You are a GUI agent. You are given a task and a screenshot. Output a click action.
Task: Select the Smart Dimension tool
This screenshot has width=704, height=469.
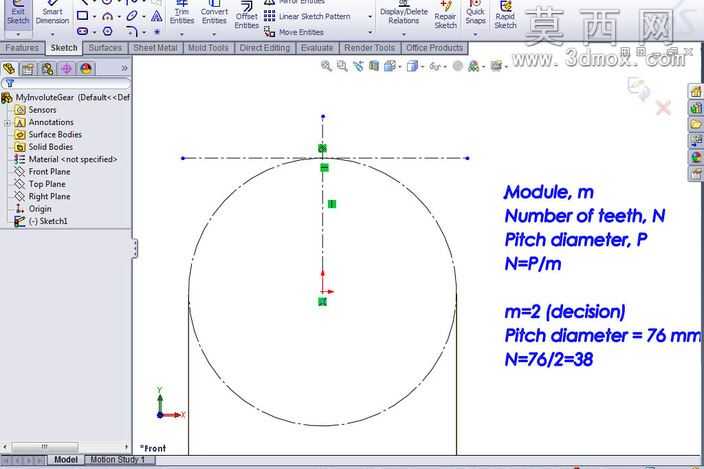(52, 14)
